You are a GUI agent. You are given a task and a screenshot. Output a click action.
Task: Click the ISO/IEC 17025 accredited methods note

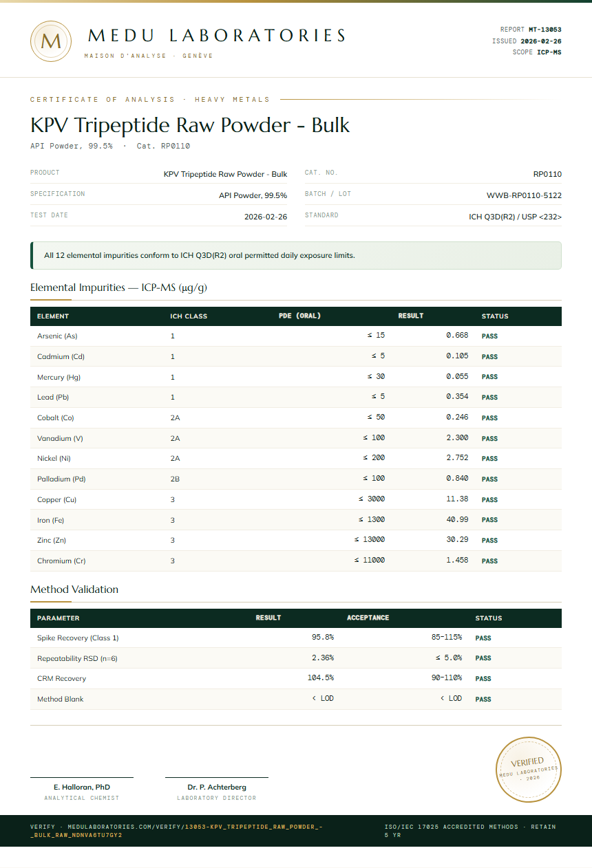tap(470, 830)
